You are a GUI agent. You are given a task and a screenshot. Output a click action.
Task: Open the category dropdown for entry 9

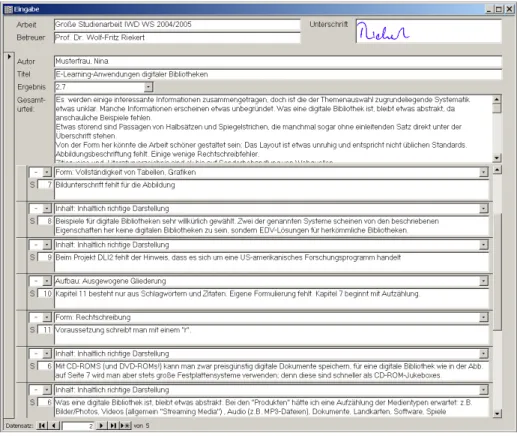tap(483, 245)
